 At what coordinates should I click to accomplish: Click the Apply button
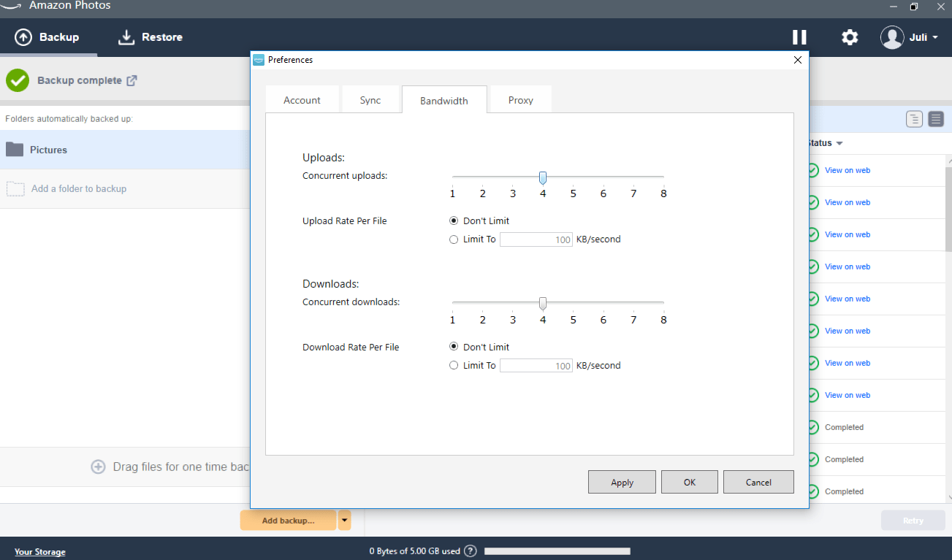pos(622,482)
